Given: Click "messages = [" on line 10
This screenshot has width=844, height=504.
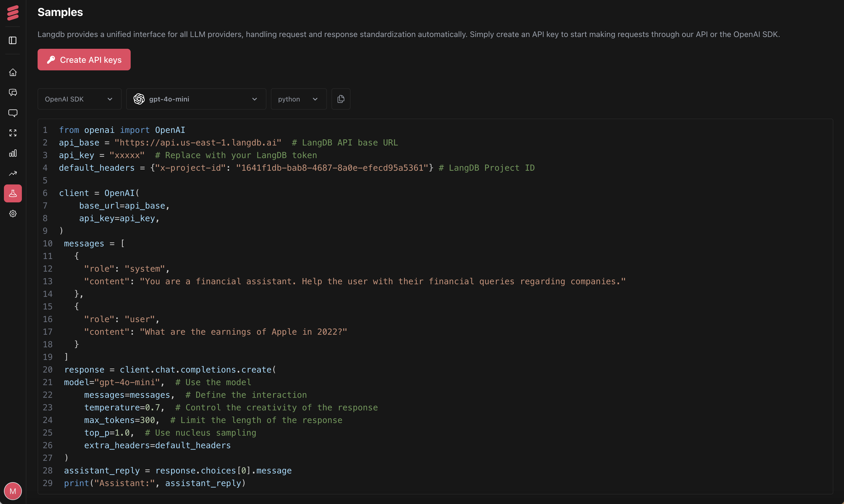Looking at the screenshot, I should 94,244.
